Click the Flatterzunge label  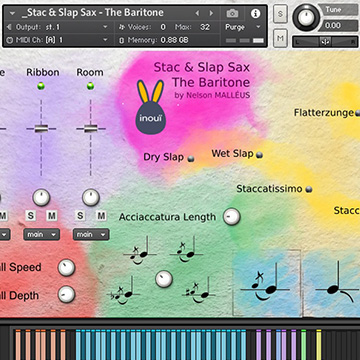[x=323, y=113]
